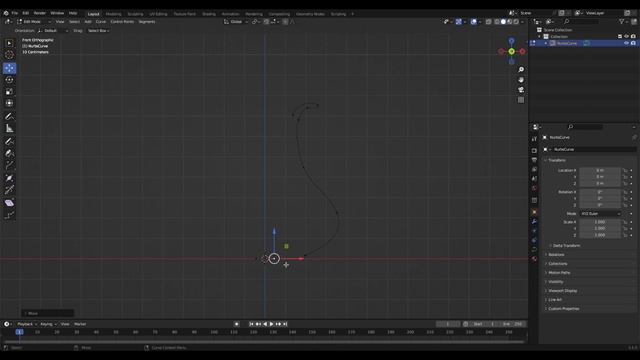Select the Annotate tool

(9, 117)
